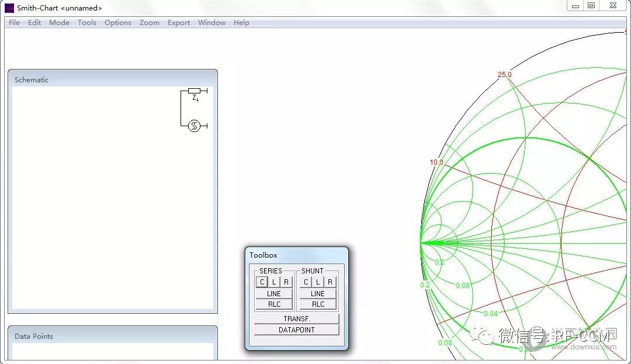Click the 10.0 label on the Smith chart
This screenshot has width=631, height=364.
point(436,162)
